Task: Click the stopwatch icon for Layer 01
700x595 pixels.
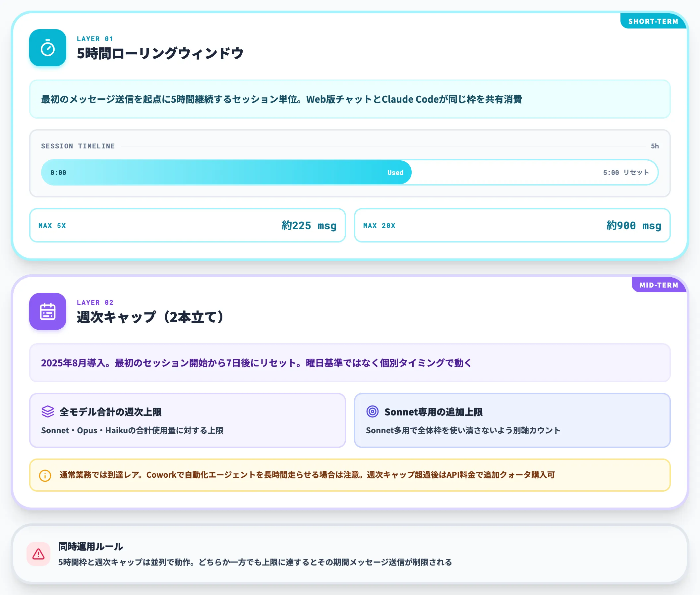Action: (x=48, y=48)
